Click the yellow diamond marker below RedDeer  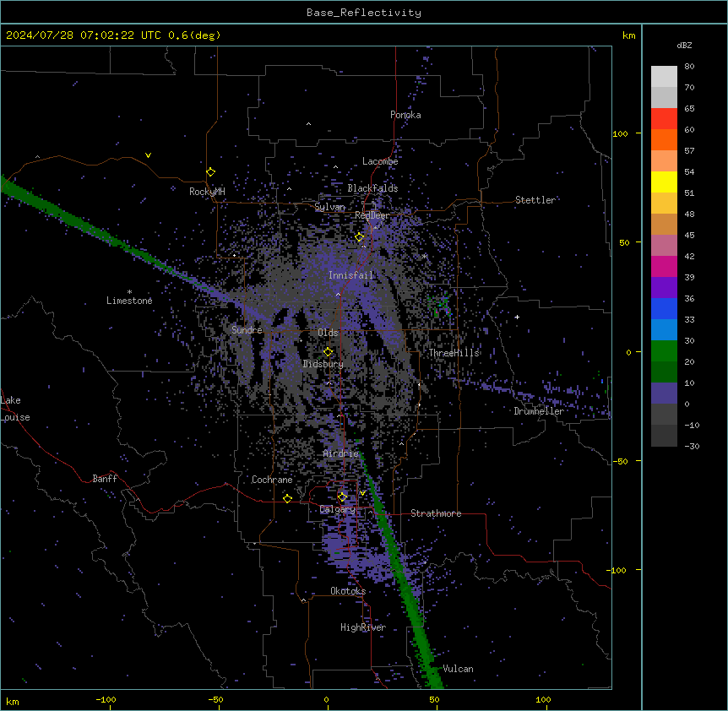tap(360, 237)
